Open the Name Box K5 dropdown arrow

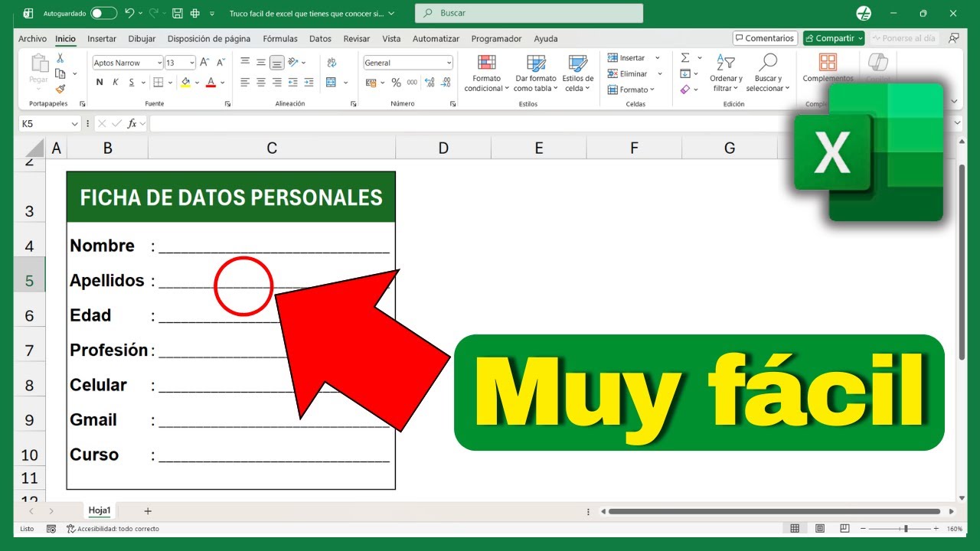tap(75, 123)
